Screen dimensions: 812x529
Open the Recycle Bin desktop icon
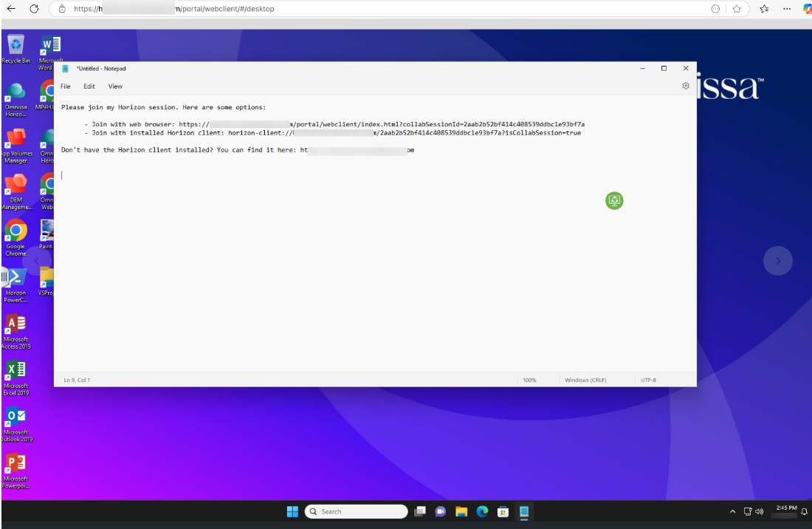click(x=16, y=45)
